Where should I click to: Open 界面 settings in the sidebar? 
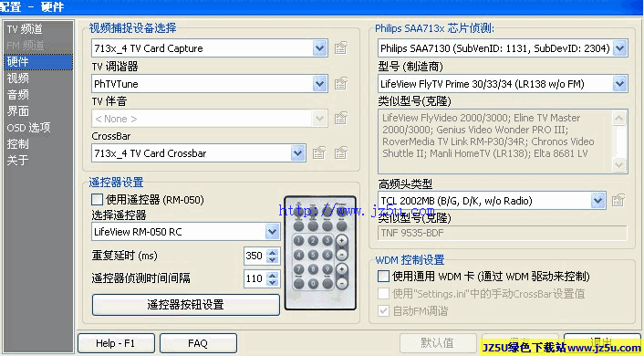[x=38, y=111]
